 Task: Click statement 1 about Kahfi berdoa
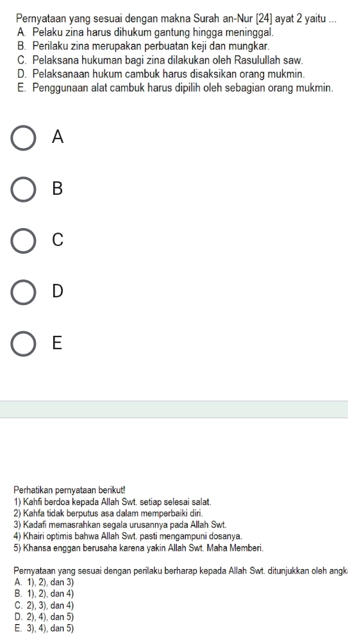(113, 502)
